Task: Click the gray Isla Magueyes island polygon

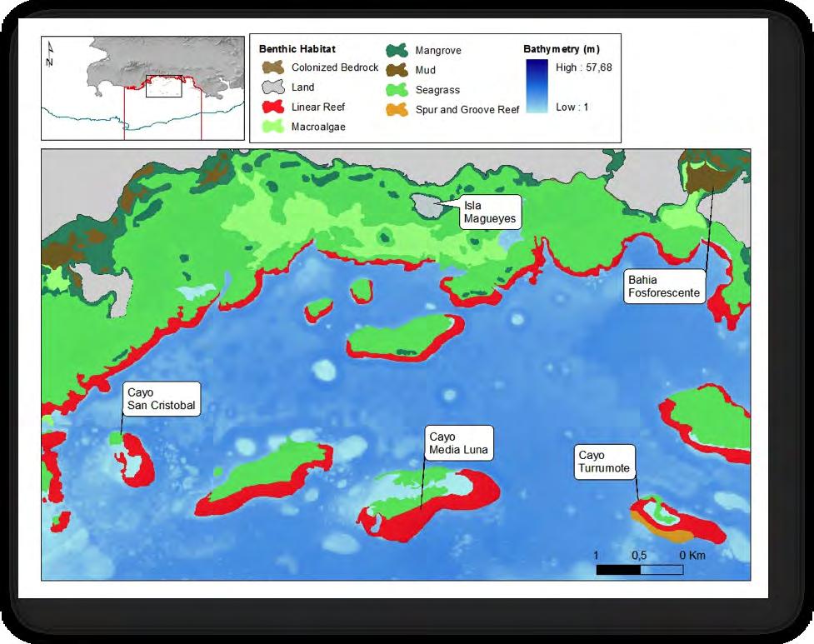Action: coord(426,206)
